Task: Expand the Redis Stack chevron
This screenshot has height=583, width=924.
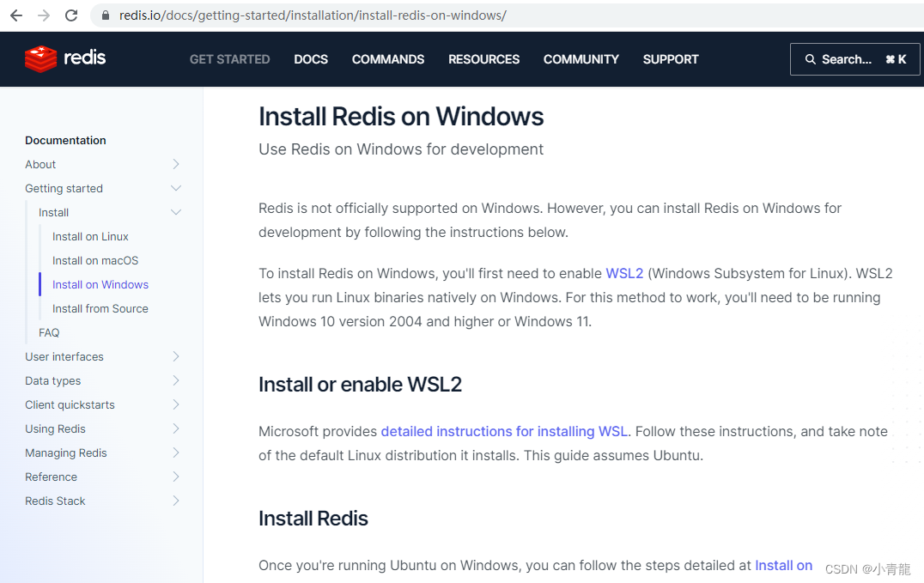Action: point(175,501)
